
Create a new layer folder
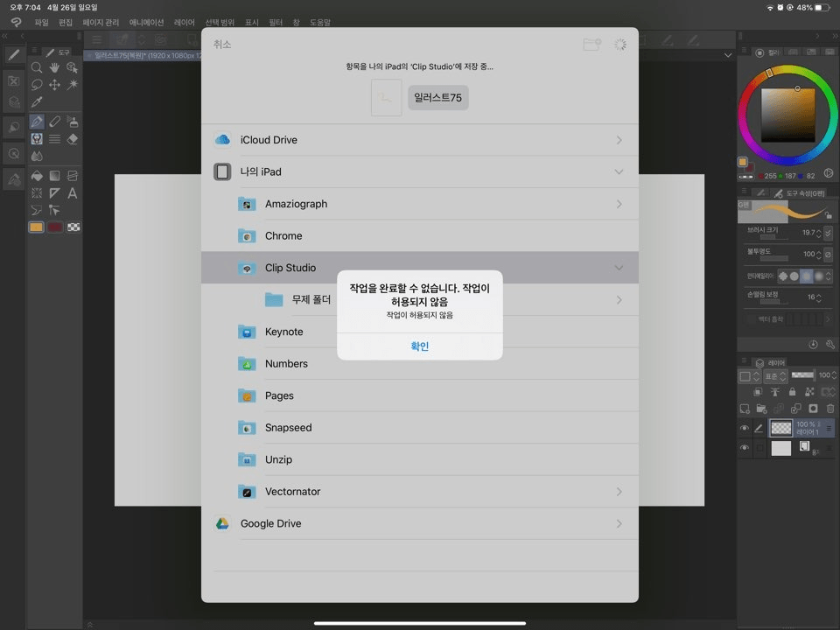[761, 409]
